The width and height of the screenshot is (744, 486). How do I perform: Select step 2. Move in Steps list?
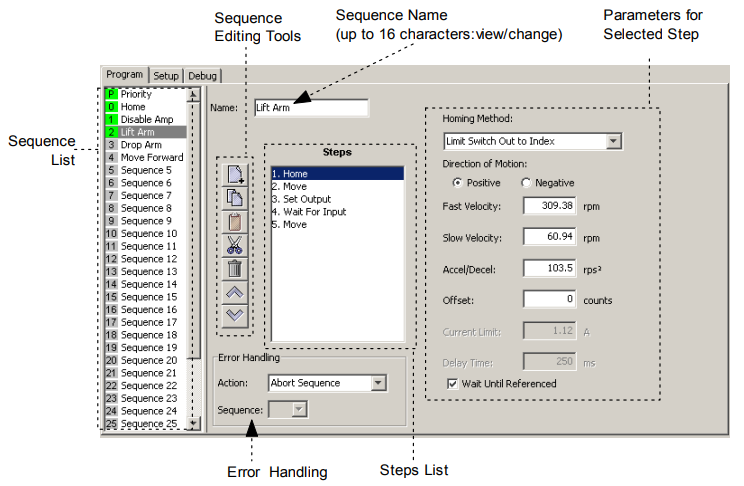click(337, 187)
